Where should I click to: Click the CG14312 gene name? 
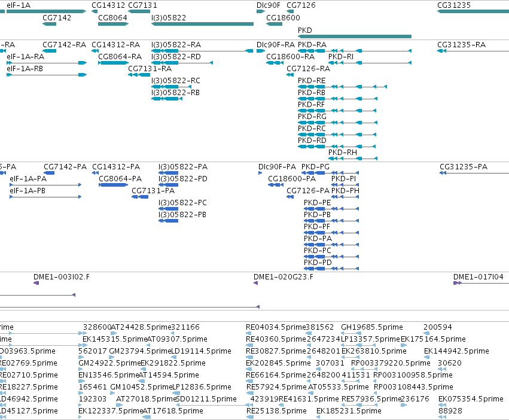click(108, 5)
